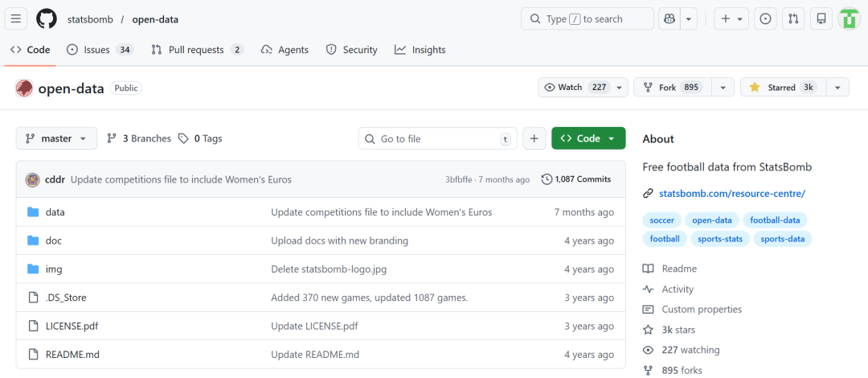This screenshot has width=868, height=378.
Task: Open the Watch notifications dropdown
Action: tap(583, 88)
